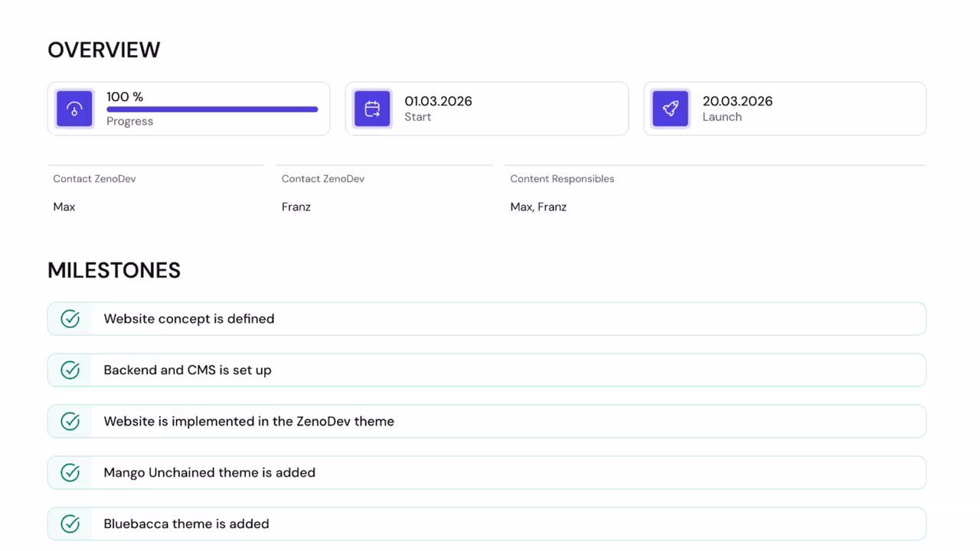Image resolution: width=980 pixels, height=551 pixels.
Task: Toggle check for "Website is implemented in the ZenoDev theme"
Action: click(70, 421)
